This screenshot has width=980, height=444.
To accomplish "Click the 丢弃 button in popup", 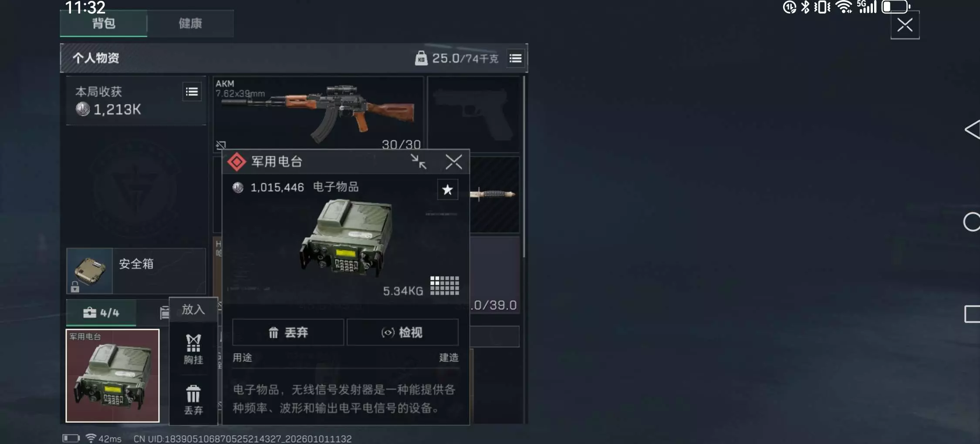I will (x=288, y=333).
